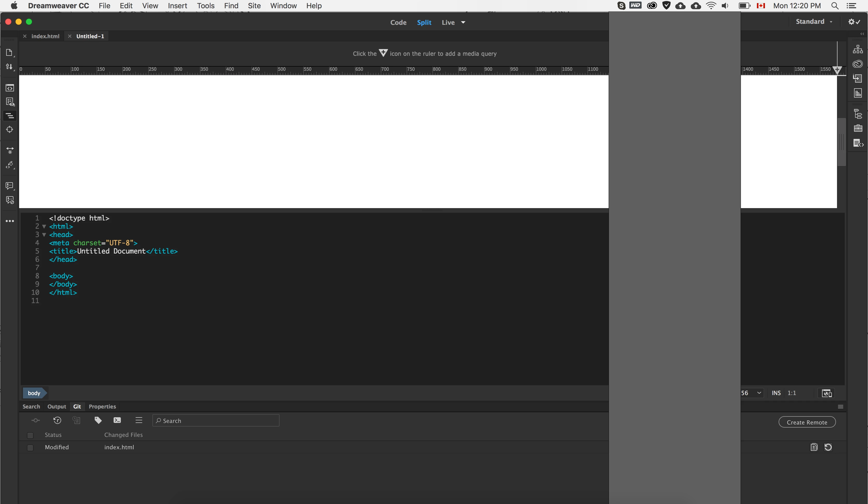The width and height of the screenshot is (868, 504).
Task: Open Live view options dropdown arrow
Action: tap(463, 22)
